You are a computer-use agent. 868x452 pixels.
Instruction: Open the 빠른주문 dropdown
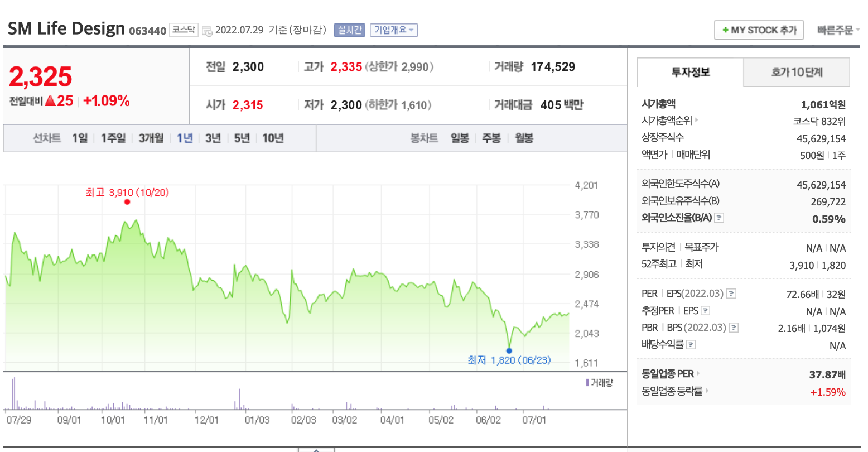pos(838,30)
